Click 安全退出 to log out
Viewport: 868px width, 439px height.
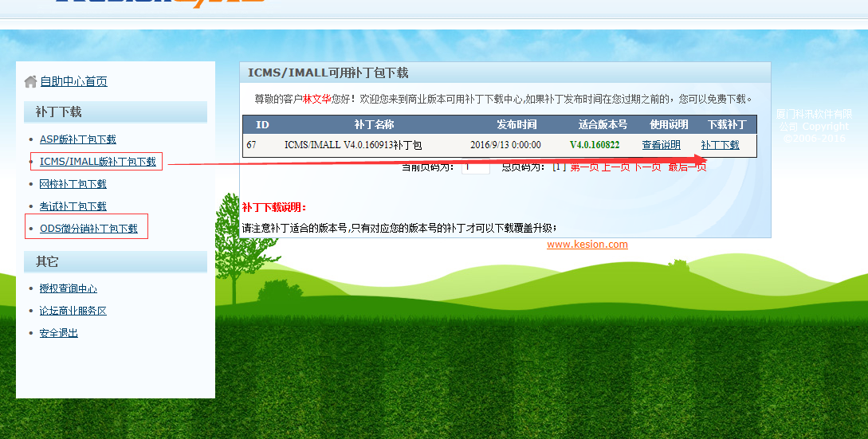pyautogui.click(x=59, y=333)
